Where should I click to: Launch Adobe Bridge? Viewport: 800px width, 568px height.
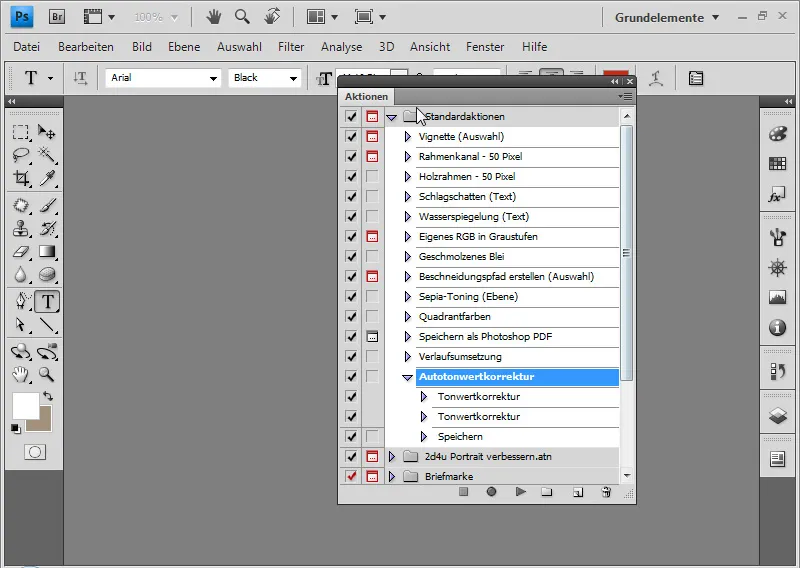click(57, 17)
